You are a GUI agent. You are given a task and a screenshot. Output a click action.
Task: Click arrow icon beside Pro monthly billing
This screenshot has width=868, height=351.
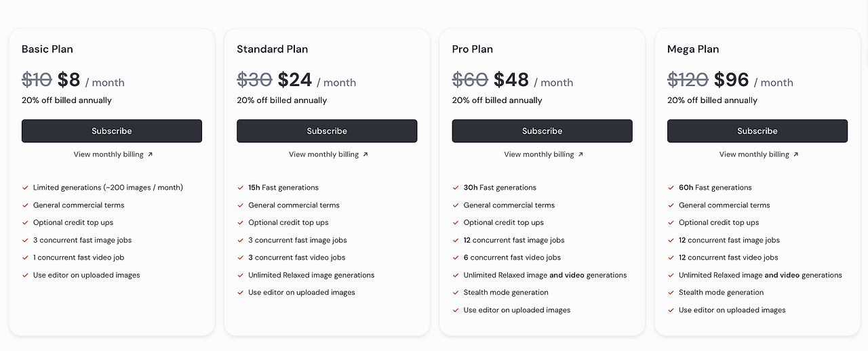tap(580, 154)
